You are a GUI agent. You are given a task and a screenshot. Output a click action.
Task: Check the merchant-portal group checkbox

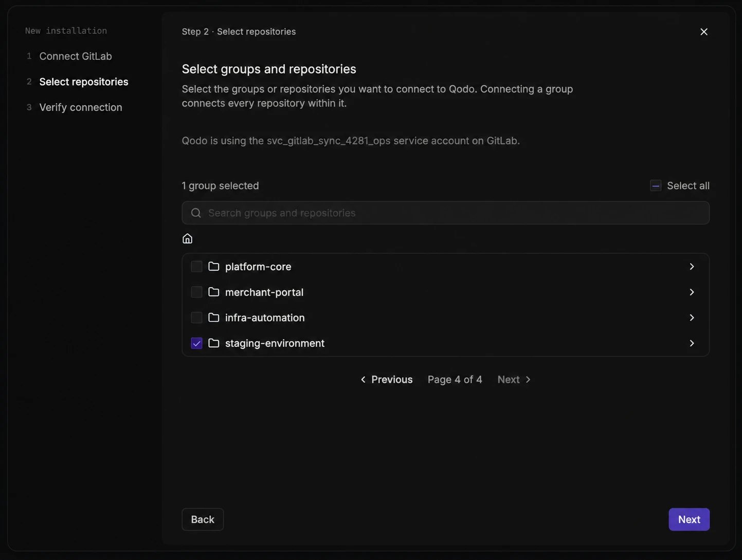196,292
